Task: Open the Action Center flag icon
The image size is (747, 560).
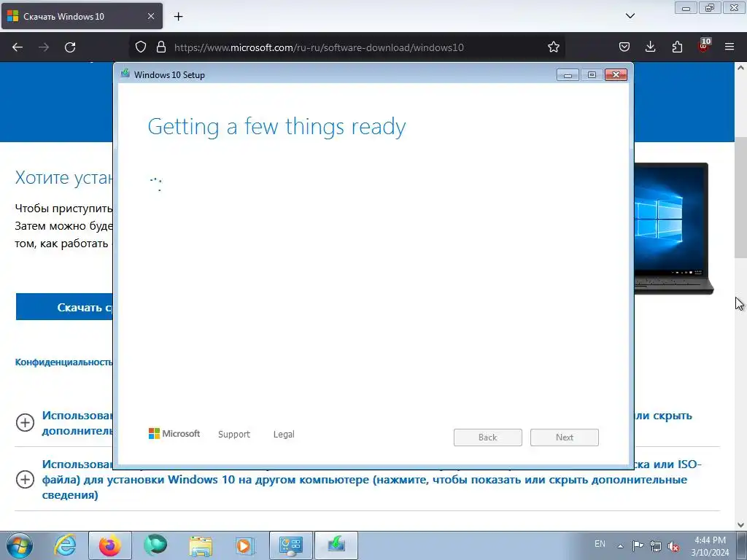Action: 638,545
